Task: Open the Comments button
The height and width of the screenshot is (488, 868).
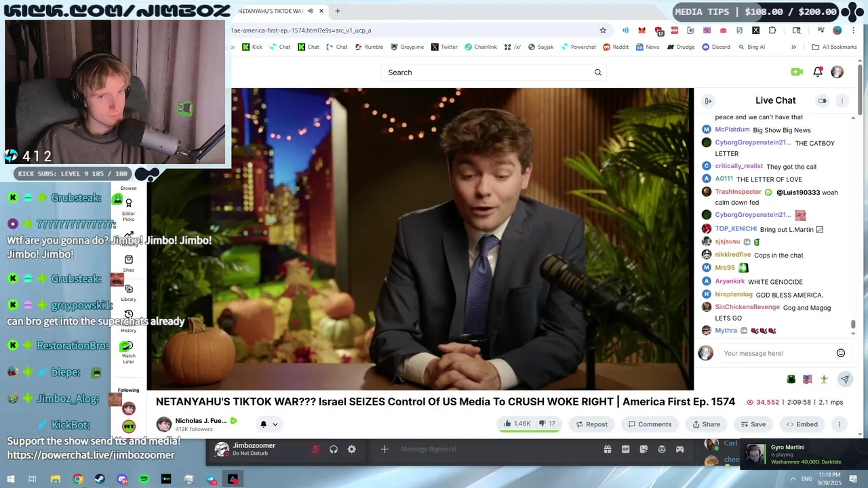Action: click(650, 424)
